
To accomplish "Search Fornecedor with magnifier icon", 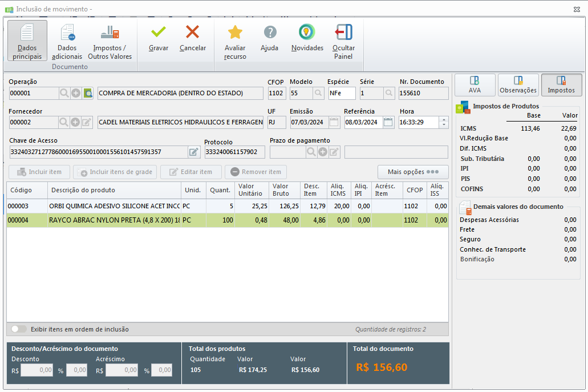I will [x=64, y=122].
